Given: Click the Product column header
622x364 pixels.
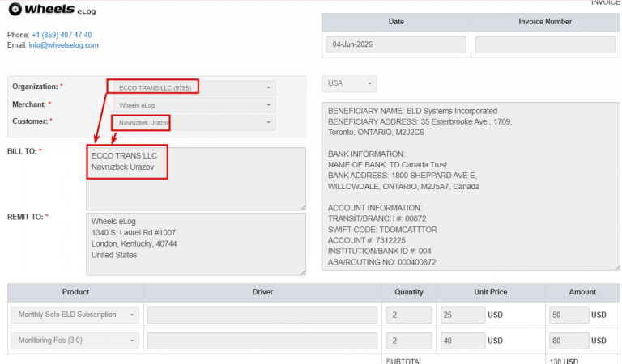Looking at the screenshot, I should 75,292.
